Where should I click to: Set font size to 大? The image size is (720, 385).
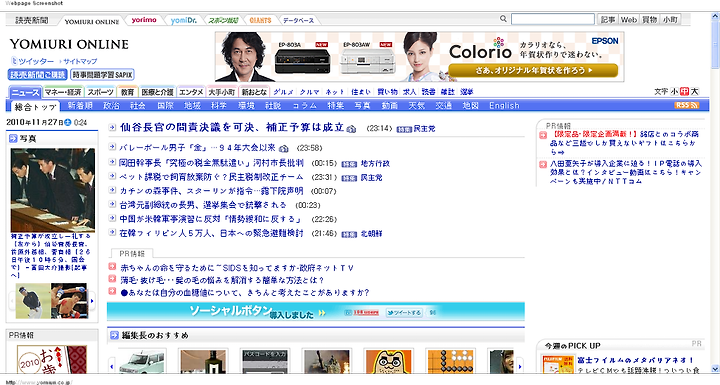coord(694,91)
